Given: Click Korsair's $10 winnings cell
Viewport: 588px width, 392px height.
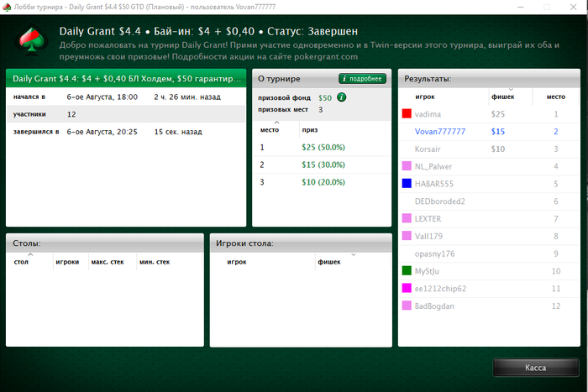Looking at the screenshot, I should pos(497,149).
